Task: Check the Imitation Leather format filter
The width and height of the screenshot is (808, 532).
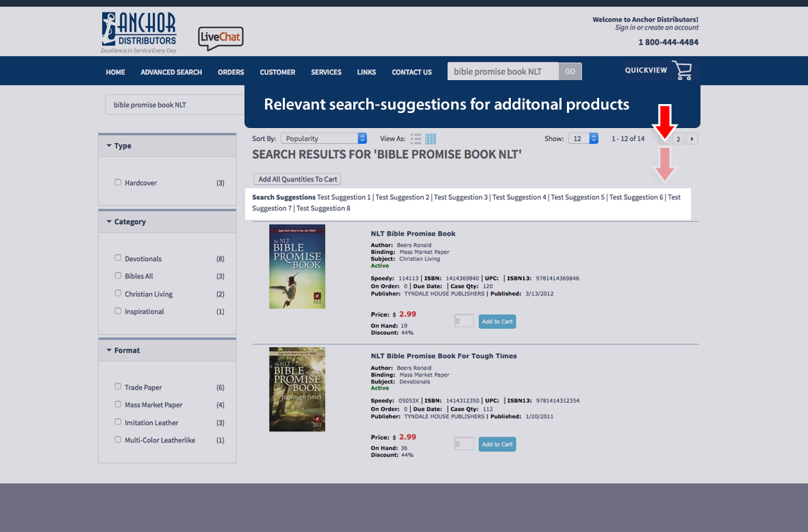Action: click(x=118, y=422)
